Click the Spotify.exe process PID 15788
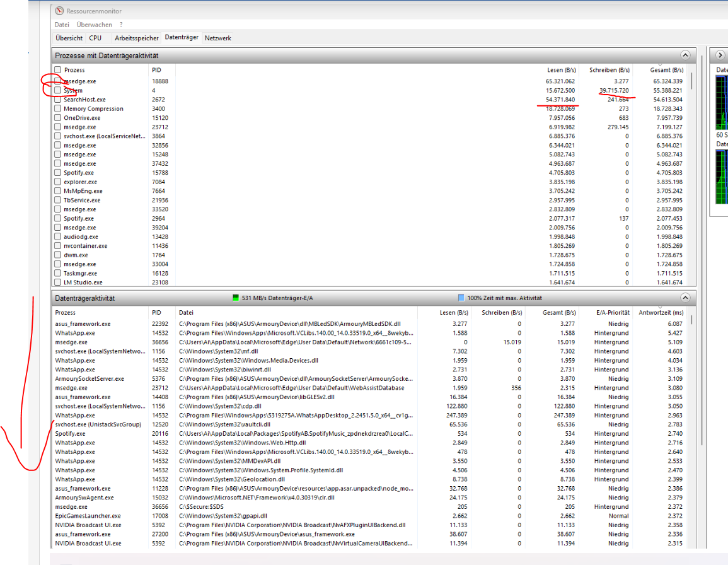This screenshot has height=565, width=728. (160, 172)
